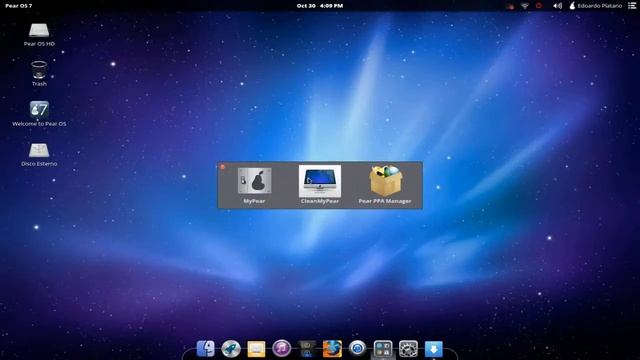640x360 pixels.
Task: Open the date and time calendar
Action: [x=320, y=6]
